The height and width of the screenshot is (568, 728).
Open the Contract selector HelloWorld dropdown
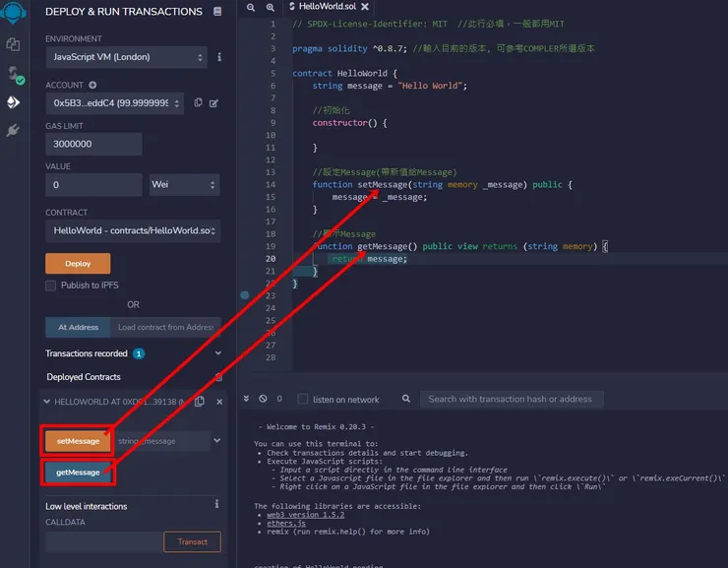[133, 230]
